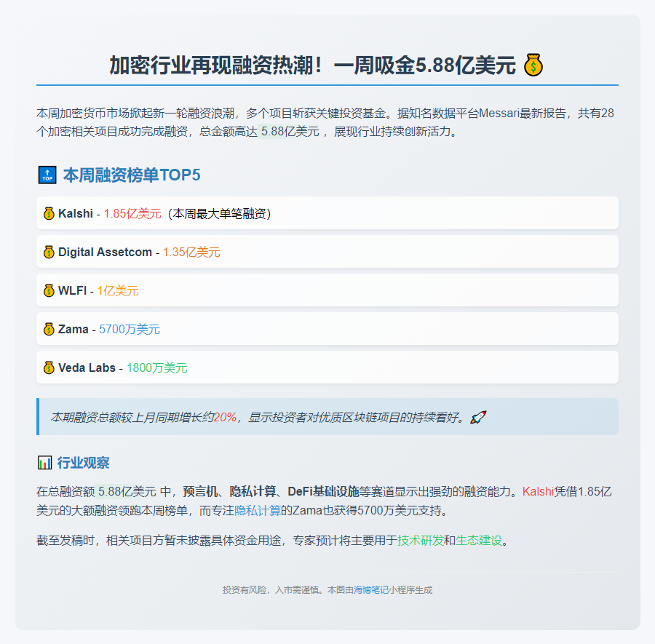655x644 pixels.
Task: Click the 1.35亿美元 amount
Action: click(191, 252)
